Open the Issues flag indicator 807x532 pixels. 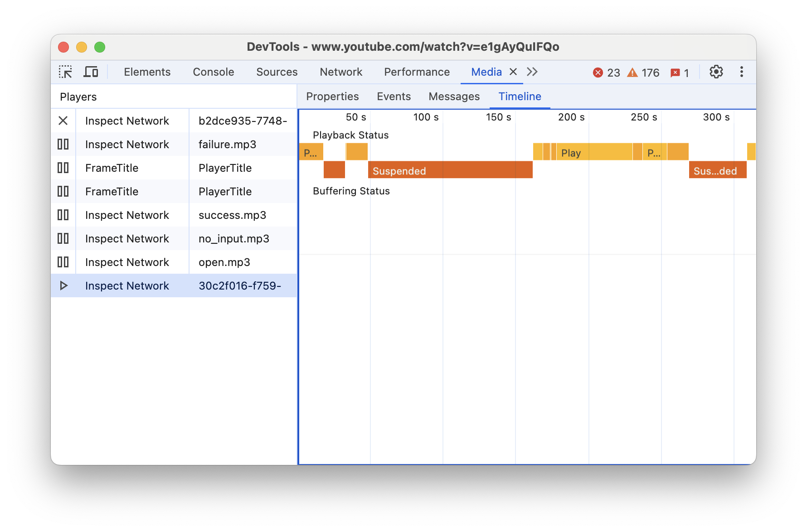[680, 72]
